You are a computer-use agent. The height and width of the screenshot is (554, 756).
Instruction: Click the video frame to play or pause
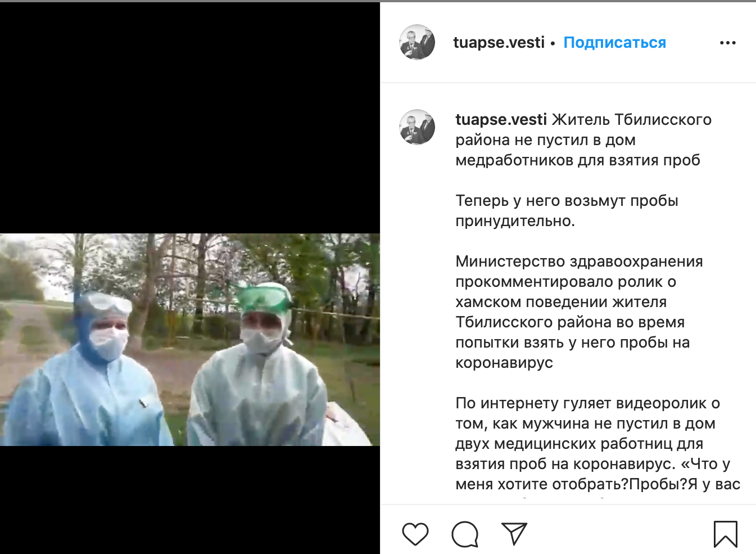(190, 340)
